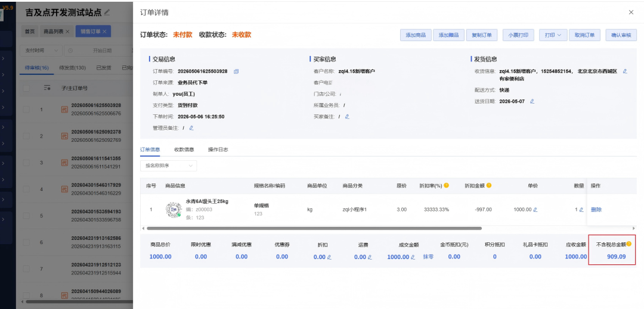The image size is (644, 309).
Task: Switch to the 操作日志 tab
Action: [218, 149]
